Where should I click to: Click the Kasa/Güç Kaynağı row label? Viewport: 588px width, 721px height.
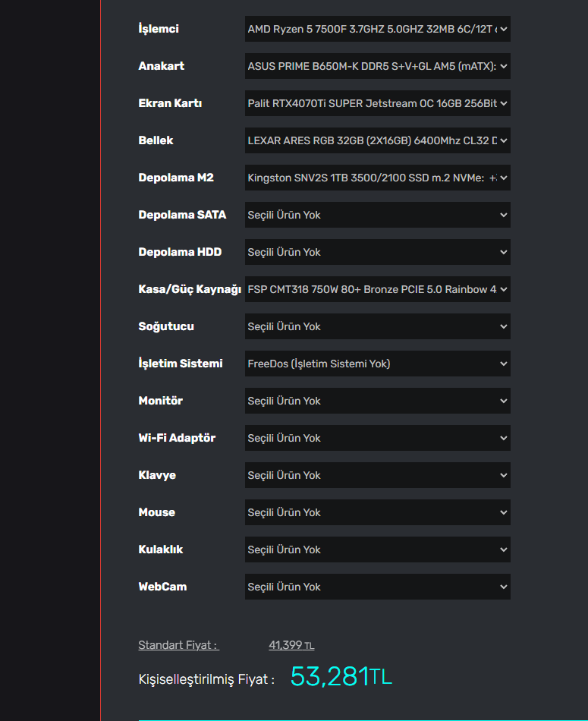tap(190, 289)
